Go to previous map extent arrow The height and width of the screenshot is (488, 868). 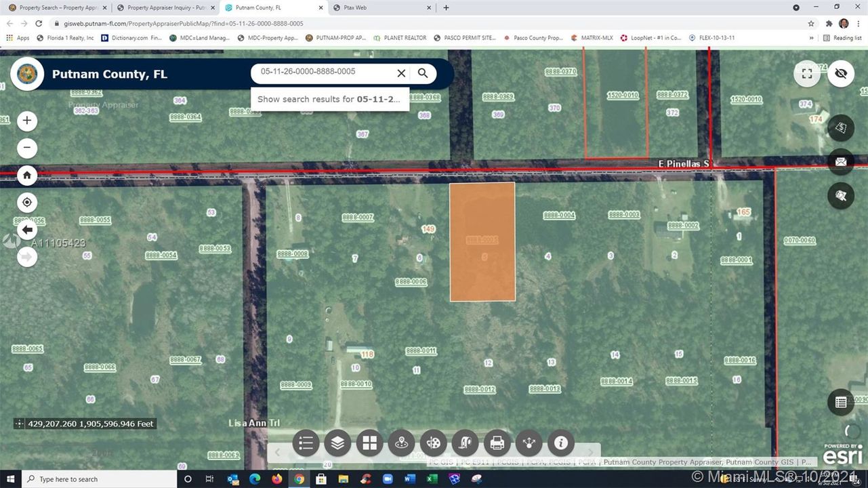tap(27, 230)
